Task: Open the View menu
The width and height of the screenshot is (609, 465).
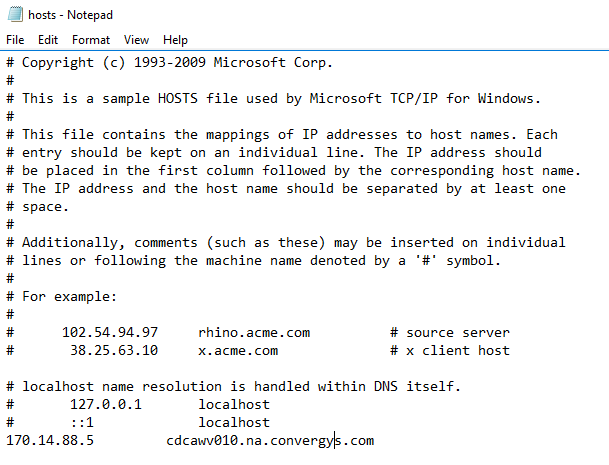Action: point(136,40)
